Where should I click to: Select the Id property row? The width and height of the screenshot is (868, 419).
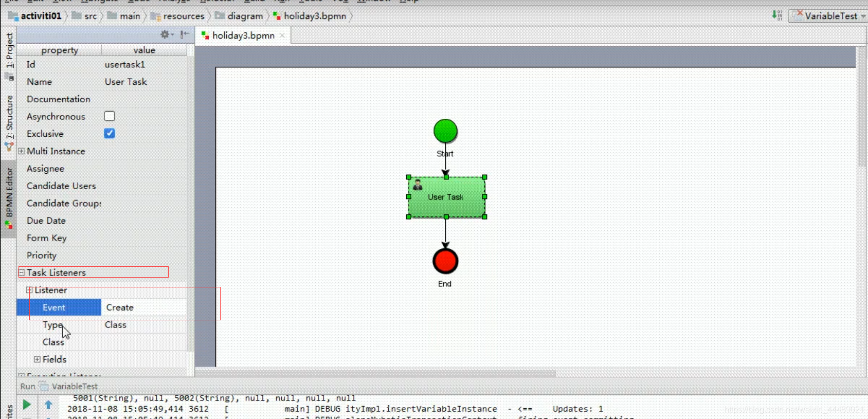(x=102, y=64)
